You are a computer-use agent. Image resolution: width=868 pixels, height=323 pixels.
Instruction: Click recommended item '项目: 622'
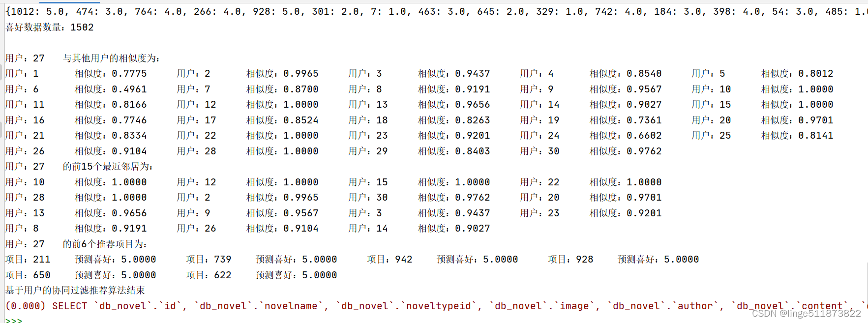point(209,275)
